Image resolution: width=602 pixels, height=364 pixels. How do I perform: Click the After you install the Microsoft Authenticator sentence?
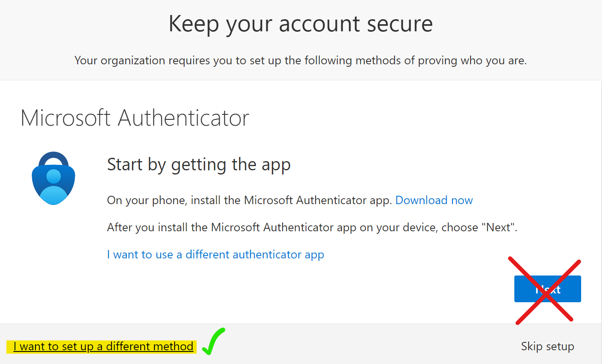click(x=312, y=227)
